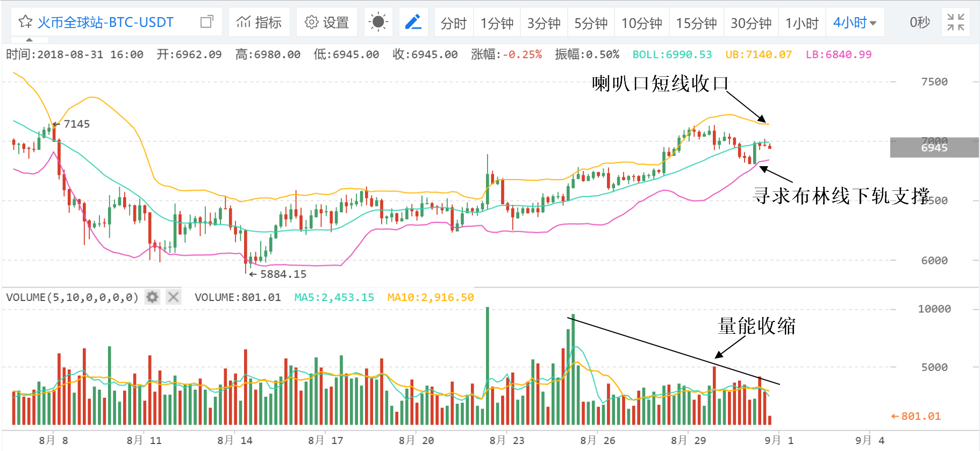The height and width of the screenshot is (451, 980).
Task: Select the 1分钟 interval
Action: (497, 23)
